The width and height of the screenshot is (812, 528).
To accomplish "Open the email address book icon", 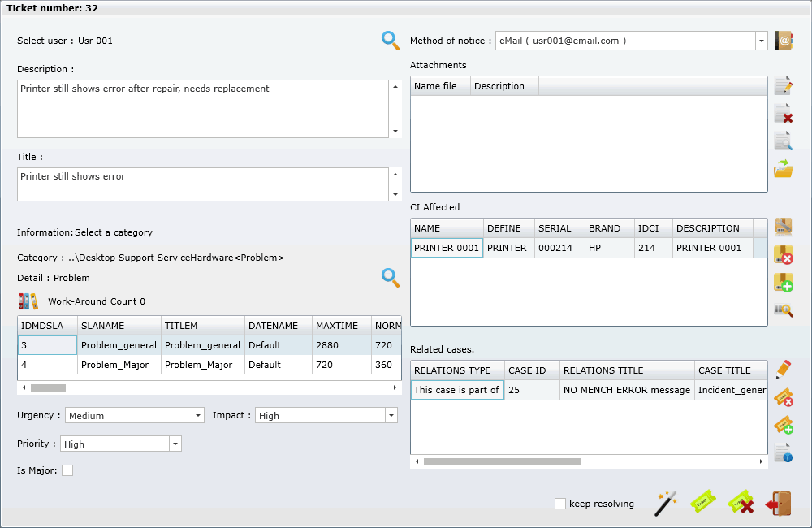I will click(784, 41).
